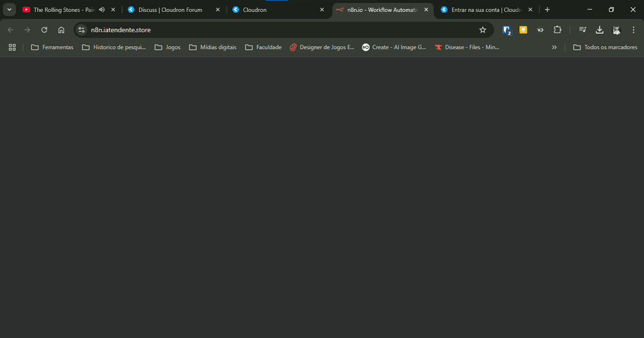Show hidden bookmarks via double chevron

(554, 47)
